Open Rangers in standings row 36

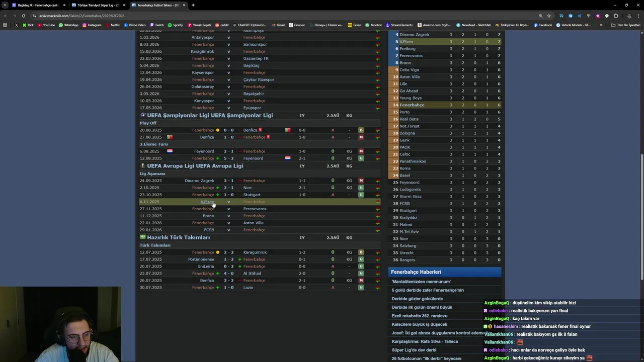(407, 260)
